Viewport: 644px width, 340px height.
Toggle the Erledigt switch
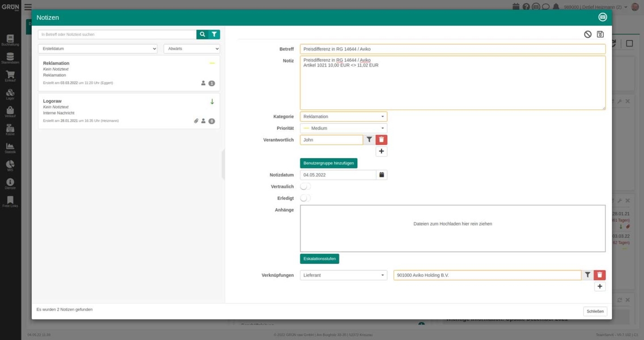[305, 198]
